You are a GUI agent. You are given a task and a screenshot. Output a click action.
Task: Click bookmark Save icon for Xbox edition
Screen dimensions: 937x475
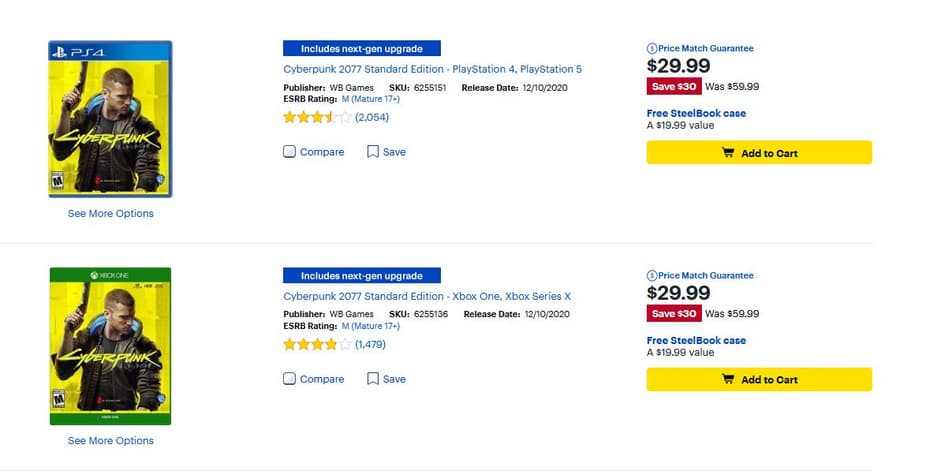[x=373, y=379]
